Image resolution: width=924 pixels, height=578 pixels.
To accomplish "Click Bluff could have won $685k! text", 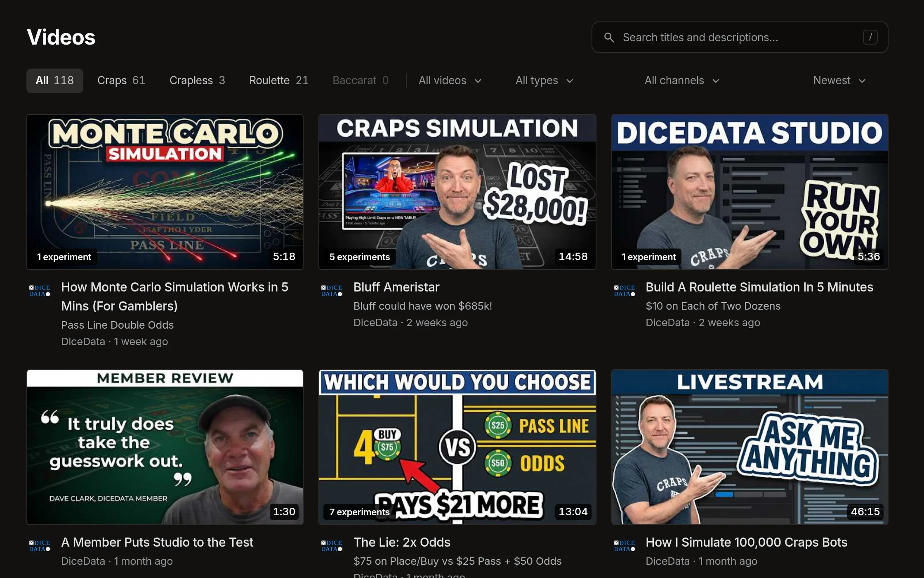I will point(422,306).
